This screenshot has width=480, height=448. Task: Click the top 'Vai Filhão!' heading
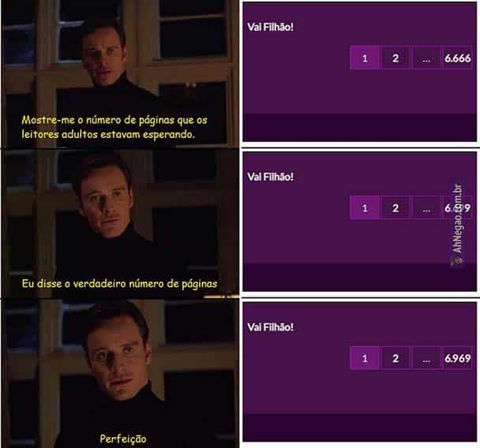(x=270, y=27)
